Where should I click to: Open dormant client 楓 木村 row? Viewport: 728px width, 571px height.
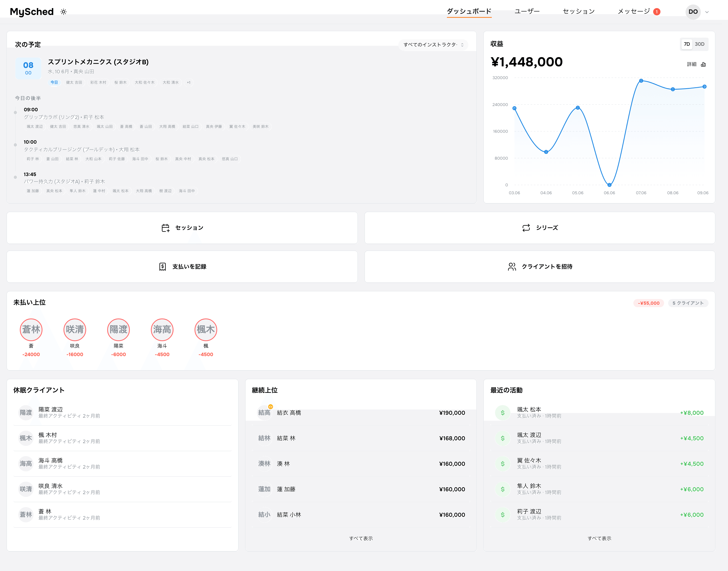123,438
